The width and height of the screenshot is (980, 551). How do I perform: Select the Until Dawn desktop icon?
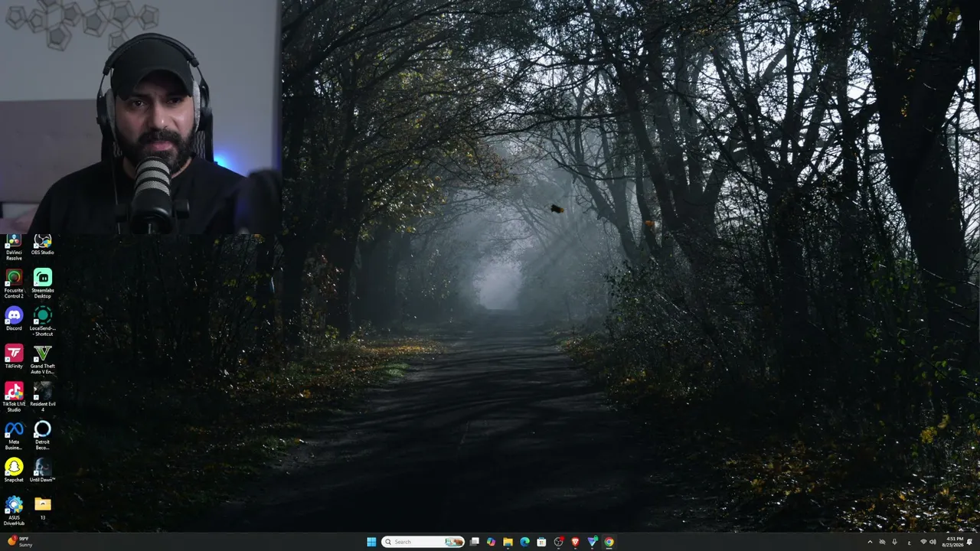click(x=42, y=471)
